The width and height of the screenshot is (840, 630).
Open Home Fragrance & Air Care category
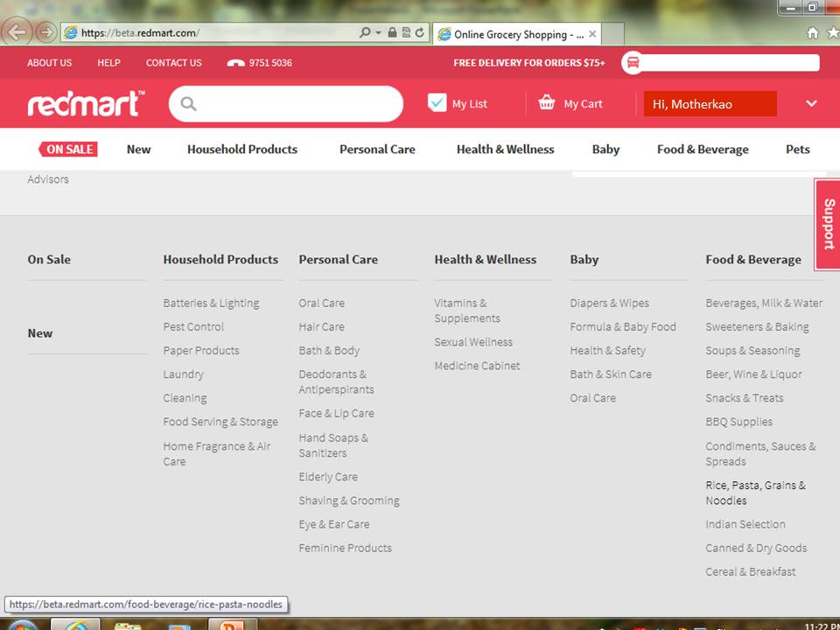[217, 454]
